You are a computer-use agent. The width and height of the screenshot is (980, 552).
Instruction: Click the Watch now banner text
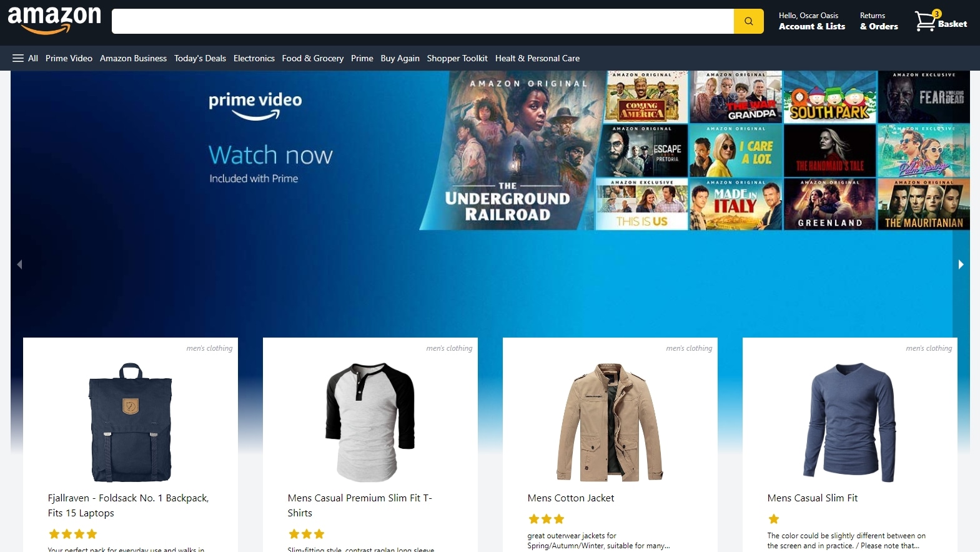(x=270, y=155)
